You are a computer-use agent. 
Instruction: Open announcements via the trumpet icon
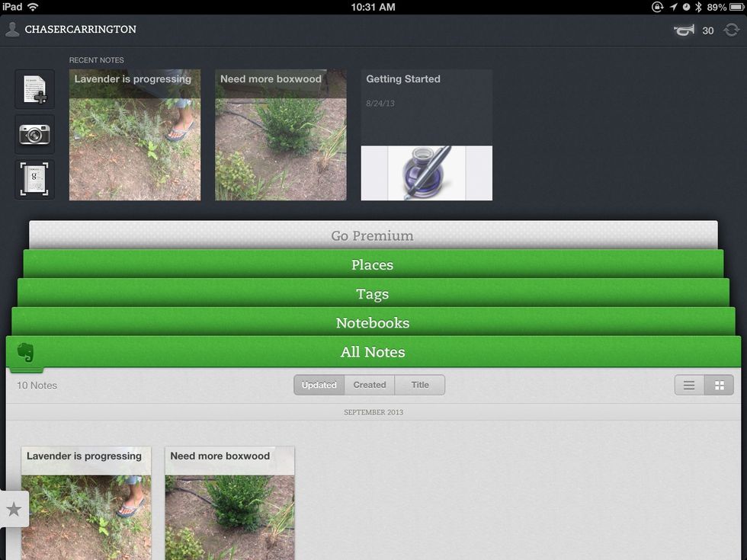click(684, 30)
